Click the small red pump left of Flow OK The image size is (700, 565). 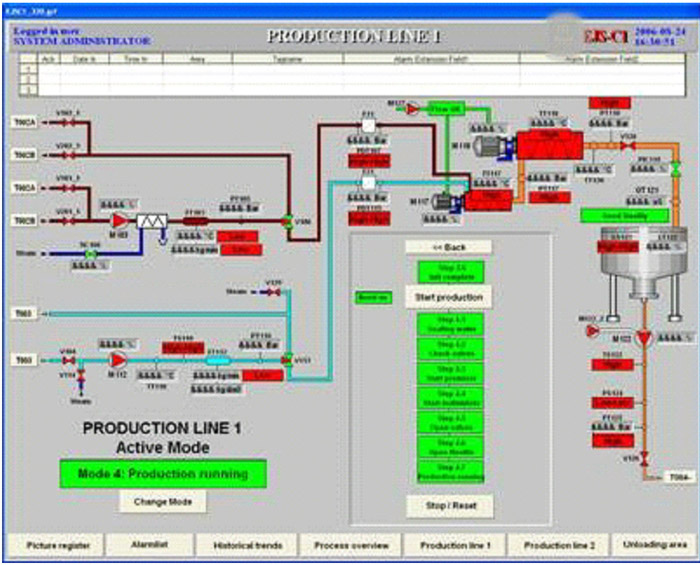click(412, 108)
